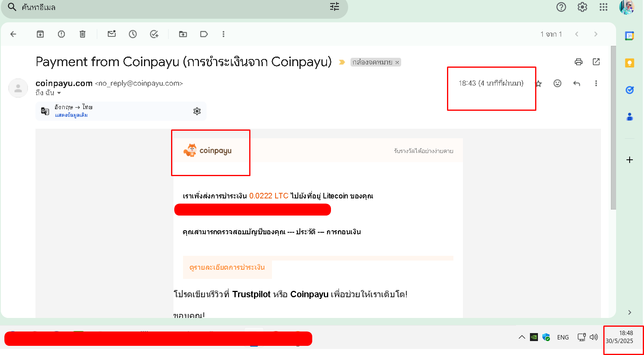Reply to coinpayu email
644x355 pixels.
click(577, 83)
